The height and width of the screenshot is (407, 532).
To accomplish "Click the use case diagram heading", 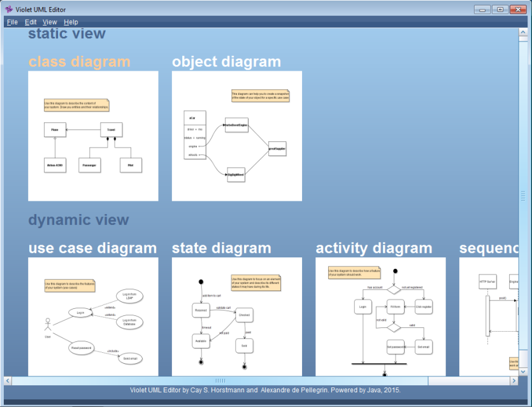I will click(x=92, y=248).
